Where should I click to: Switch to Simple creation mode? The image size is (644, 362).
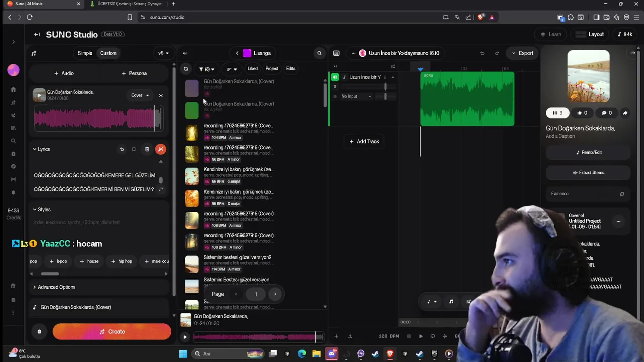[85, 53]
